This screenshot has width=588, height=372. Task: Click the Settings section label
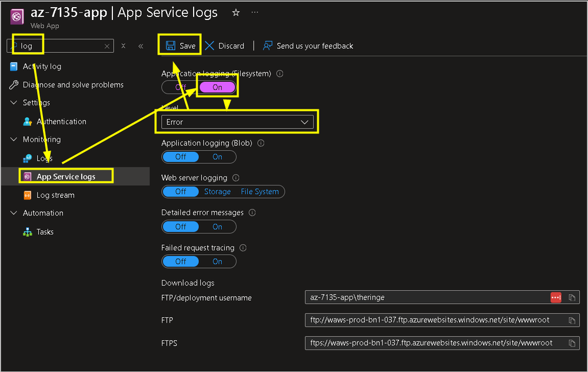click(36, 103)
